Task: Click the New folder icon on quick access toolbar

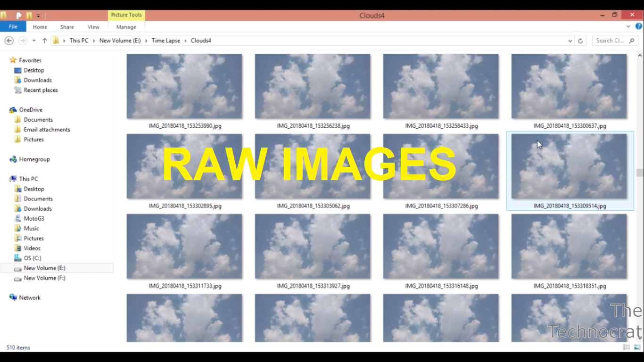Action: (x=29, y=15)
